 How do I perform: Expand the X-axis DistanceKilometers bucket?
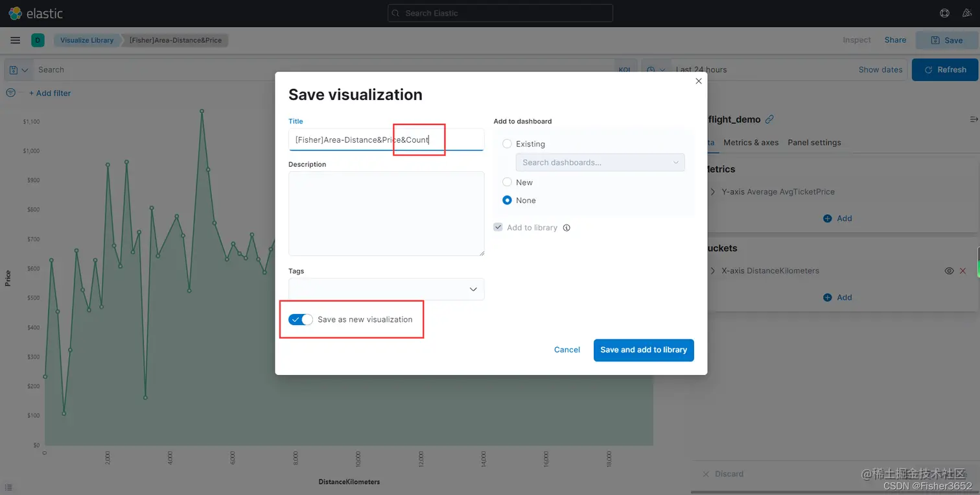[713, 271]
